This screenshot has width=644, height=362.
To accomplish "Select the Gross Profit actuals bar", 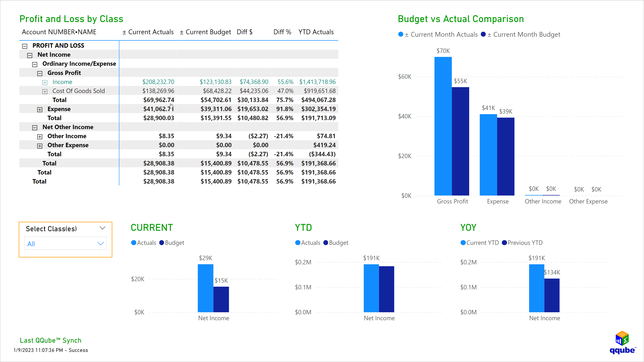I will click(x=443, y=125).
